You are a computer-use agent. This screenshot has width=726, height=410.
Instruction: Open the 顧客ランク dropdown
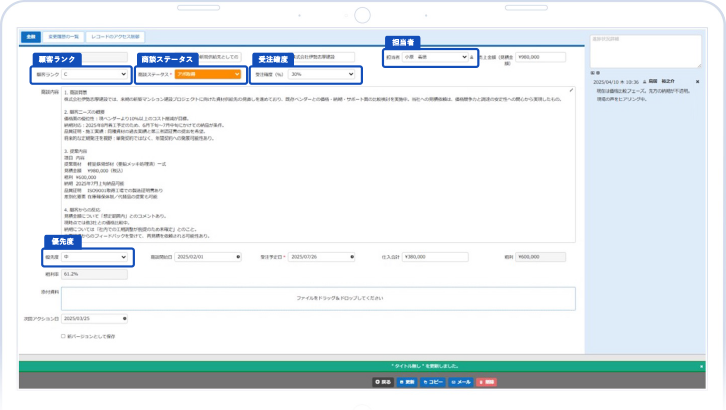click(x=95, y=74)
